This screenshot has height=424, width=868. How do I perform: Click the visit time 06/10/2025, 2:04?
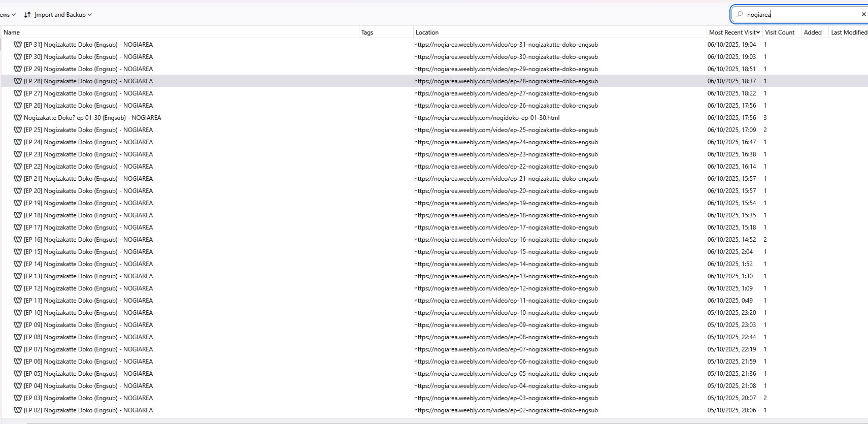[x=730, y=252]
